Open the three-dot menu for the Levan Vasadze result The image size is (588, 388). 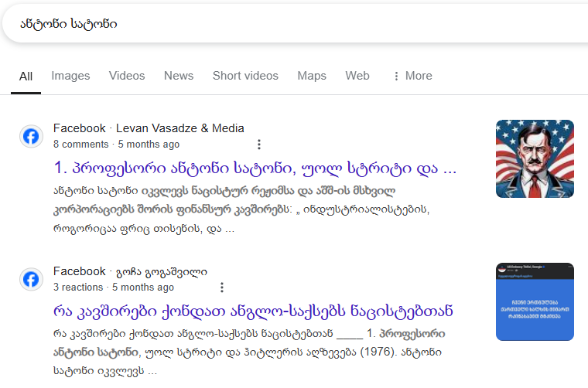tap(258, 145)
